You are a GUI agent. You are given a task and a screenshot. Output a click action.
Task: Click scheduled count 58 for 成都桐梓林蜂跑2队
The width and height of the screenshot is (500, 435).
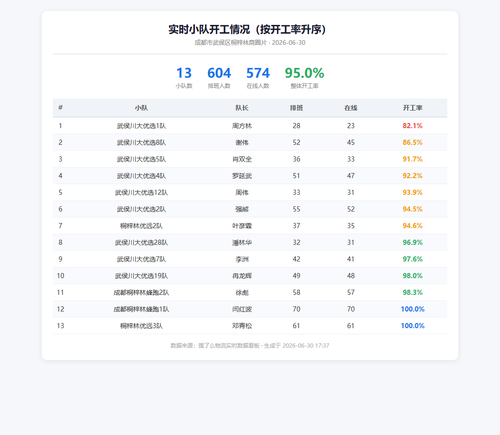coord(296,293)
